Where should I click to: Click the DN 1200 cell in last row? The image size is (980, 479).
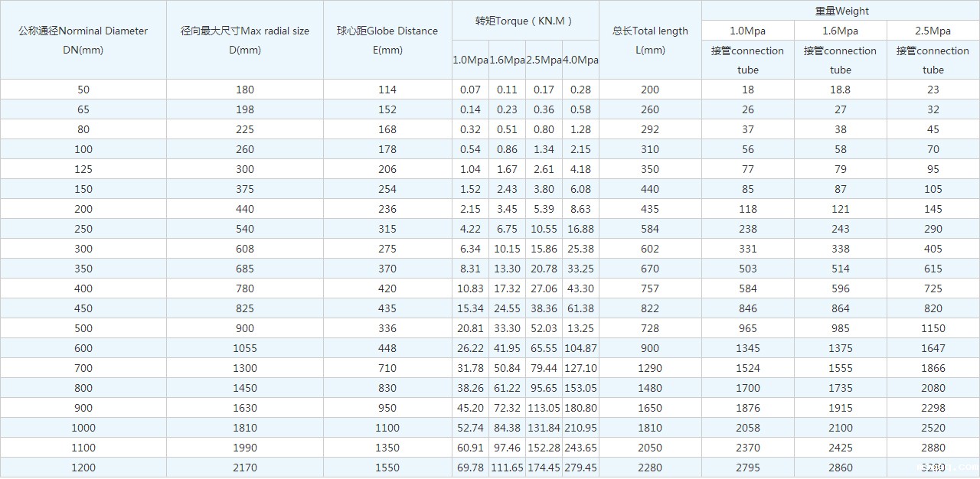(x=83, y=468)
